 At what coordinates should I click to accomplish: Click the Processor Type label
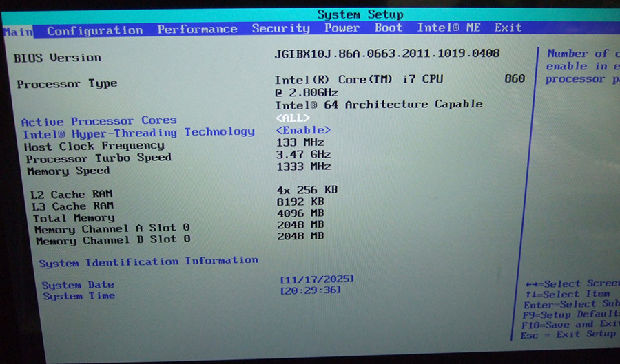(x=67, y=84)
